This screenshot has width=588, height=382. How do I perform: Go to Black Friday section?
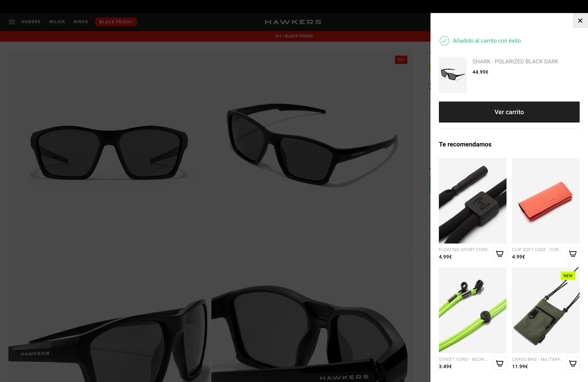point(116,22)
